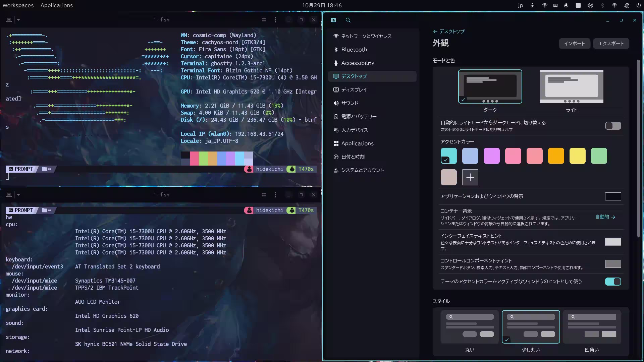Select the 四角い corner style card
644x362 pixels.
tap(592, 327)
